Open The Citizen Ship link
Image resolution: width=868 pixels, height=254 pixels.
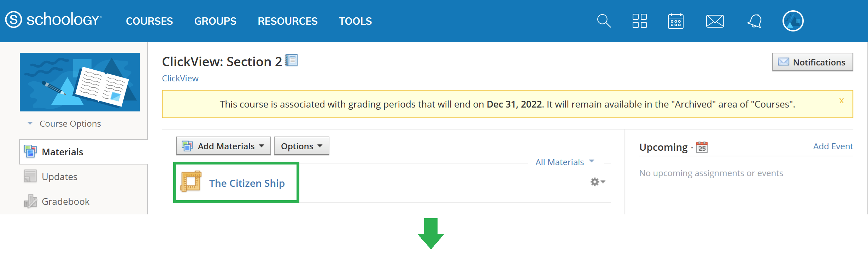click(x=247, y=183)
